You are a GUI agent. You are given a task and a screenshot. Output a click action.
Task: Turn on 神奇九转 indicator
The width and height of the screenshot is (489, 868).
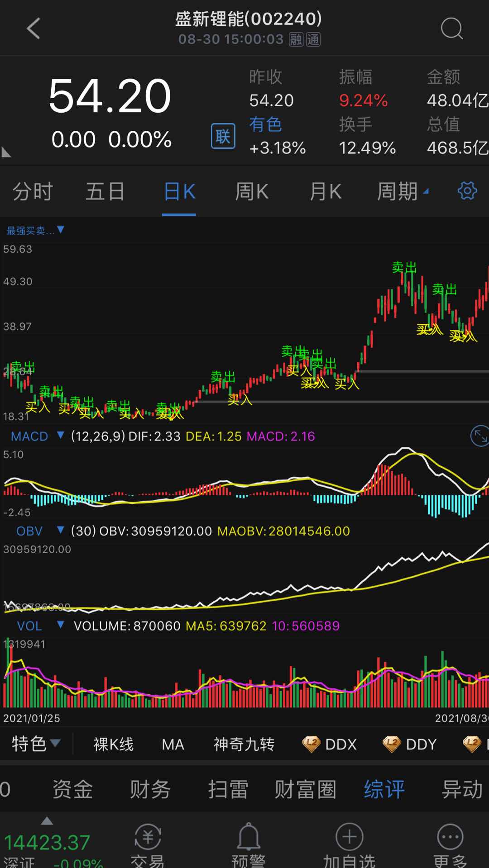244,744
